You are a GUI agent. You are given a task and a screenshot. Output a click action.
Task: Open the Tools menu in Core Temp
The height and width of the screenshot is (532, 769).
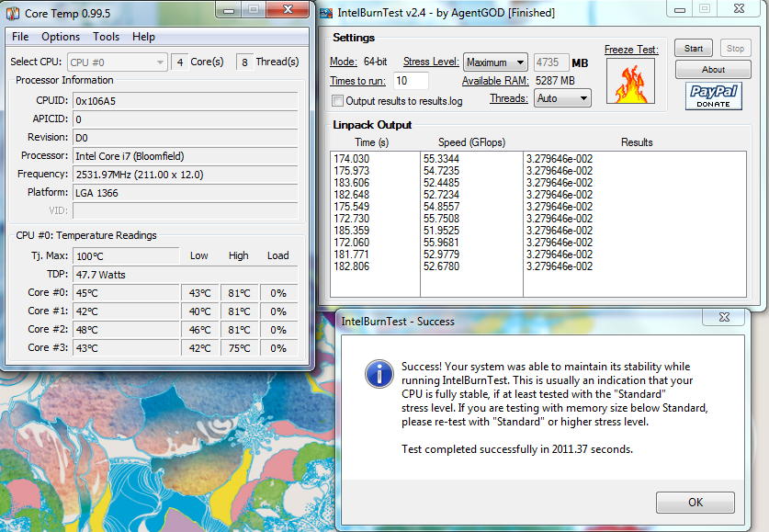tap(106, 37)
